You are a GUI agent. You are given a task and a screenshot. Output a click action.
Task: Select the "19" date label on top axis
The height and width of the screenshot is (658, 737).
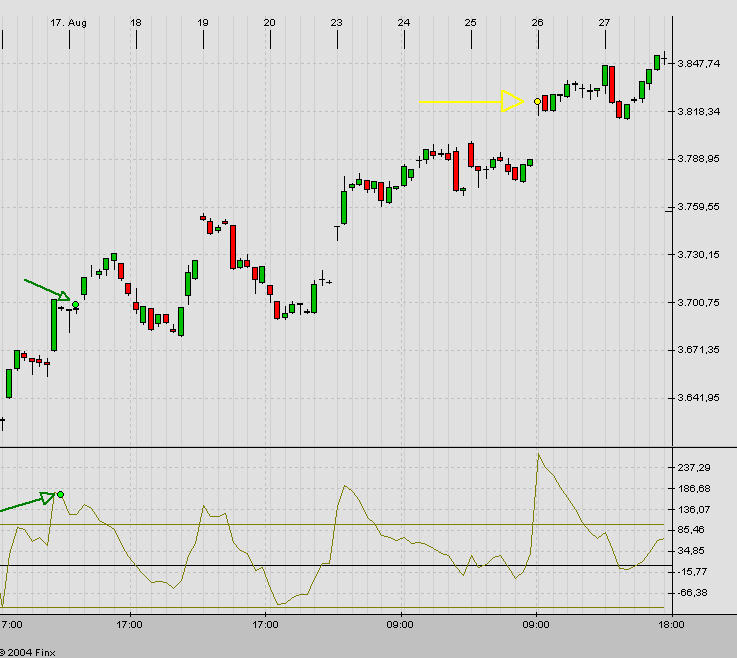203,23
